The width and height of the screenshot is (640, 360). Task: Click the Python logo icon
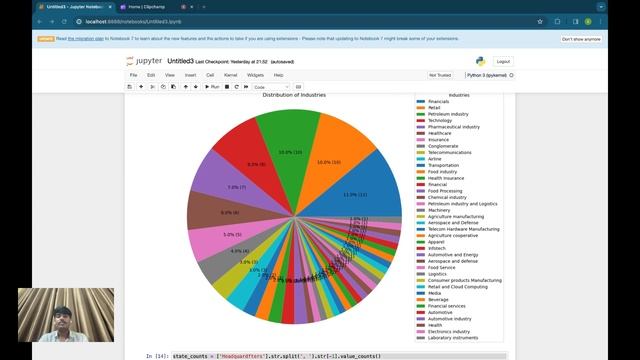coord(480,61)
